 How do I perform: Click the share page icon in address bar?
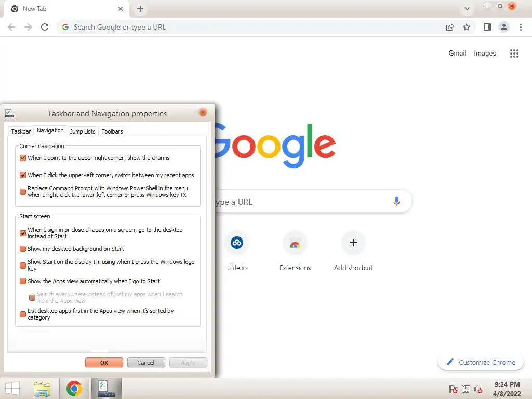[x=450, y=27]
